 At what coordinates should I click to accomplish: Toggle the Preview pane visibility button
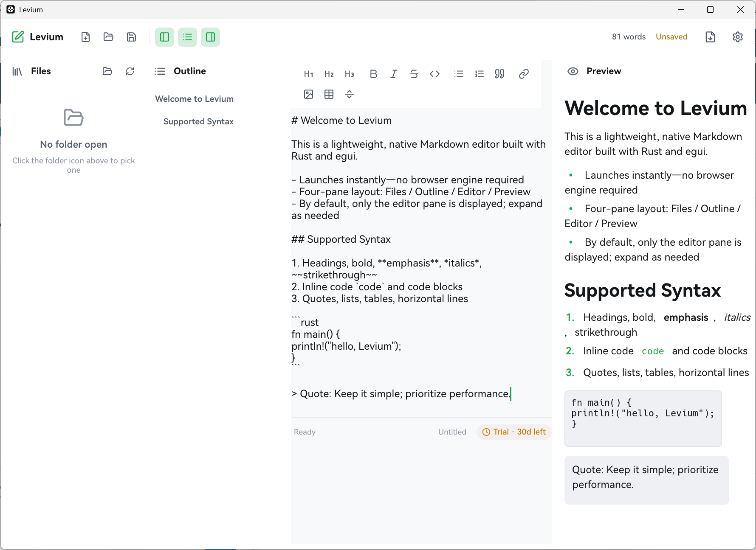click(210, 37)
